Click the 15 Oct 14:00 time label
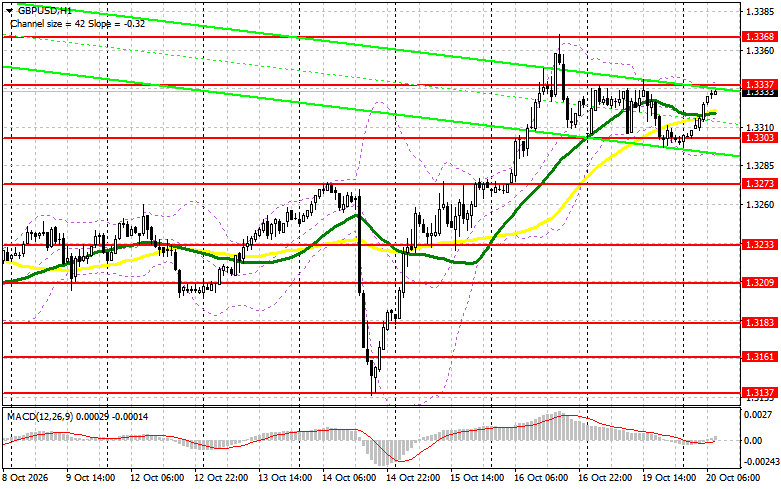Image resolution: width=781 pixels, height=489 pixels. [477, 478]
